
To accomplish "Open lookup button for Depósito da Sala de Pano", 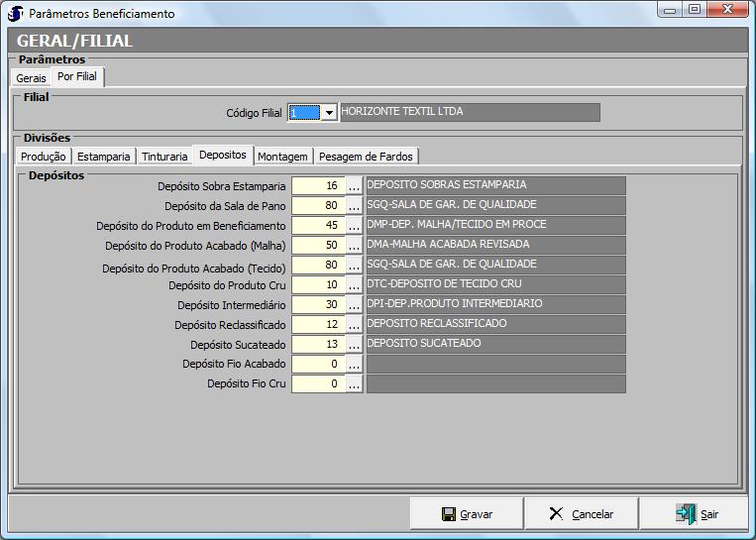I will (354, 206).
